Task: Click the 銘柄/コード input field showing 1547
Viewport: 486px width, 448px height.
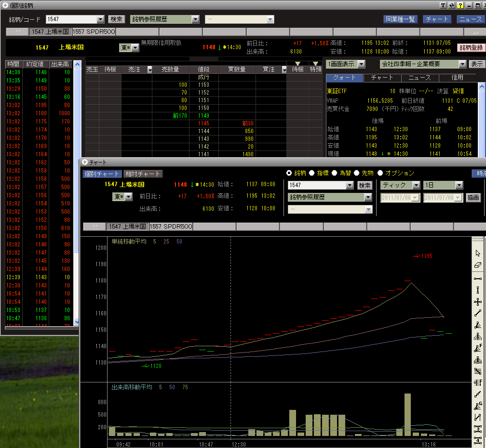Action: tap(71, 19)
